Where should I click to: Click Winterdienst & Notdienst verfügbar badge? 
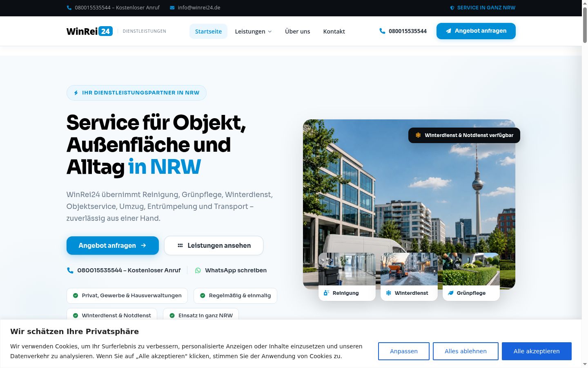(x=464, y=135)
